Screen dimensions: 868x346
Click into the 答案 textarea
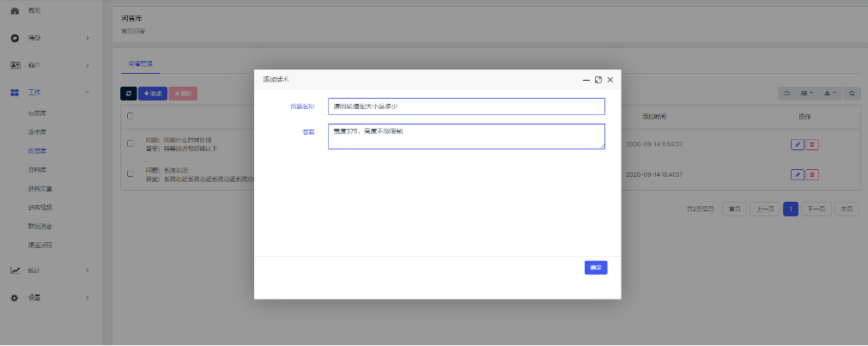tap(466, 136)
